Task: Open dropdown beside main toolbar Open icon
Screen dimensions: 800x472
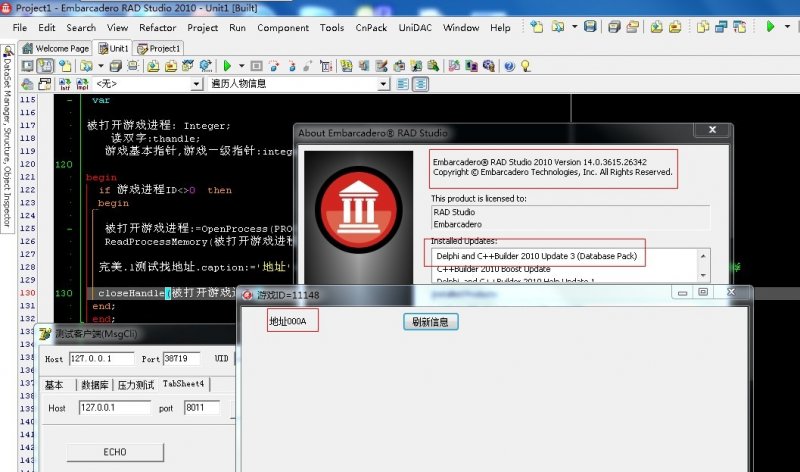Action: (574, 27)
